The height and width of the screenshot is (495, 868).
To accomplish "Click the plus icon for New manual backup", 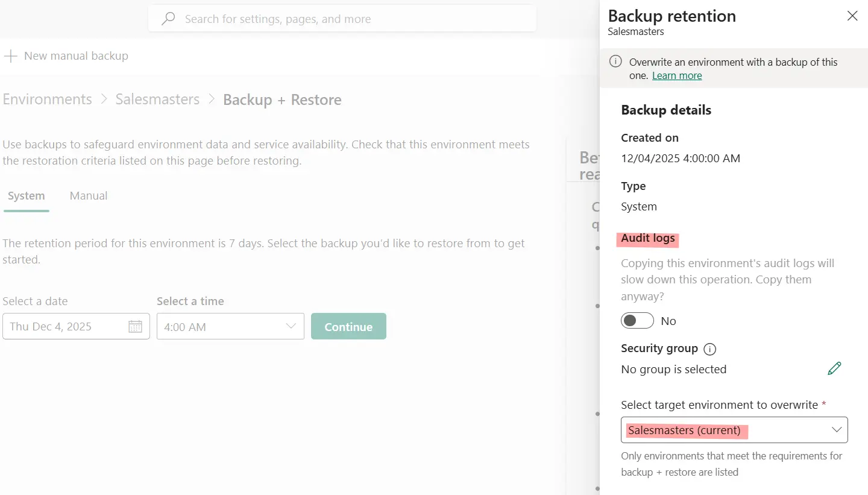I will pos(10,55).
